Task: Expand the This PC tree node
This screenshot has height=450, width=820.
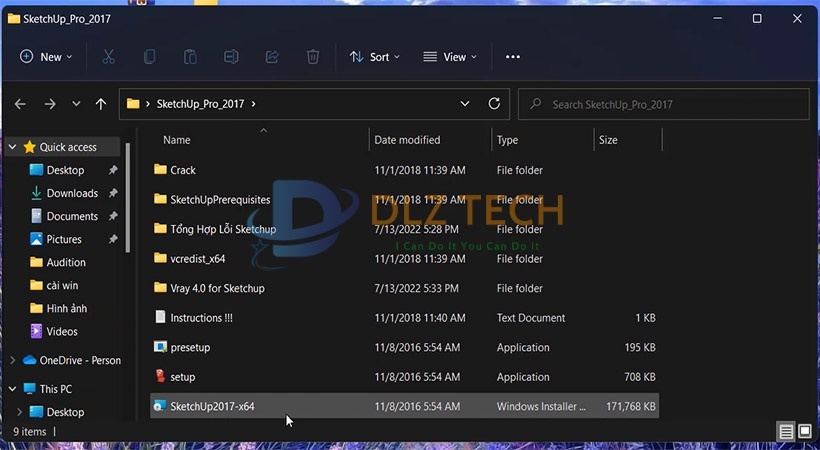Action: 13,389
